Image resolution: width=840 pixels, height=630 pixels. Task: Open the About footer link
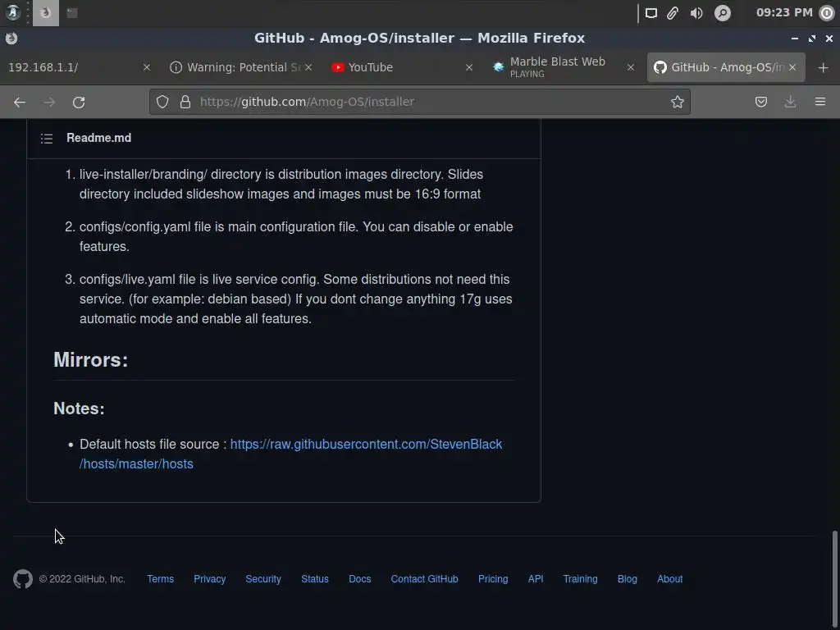pyautogui.click(x=669, y=579)
